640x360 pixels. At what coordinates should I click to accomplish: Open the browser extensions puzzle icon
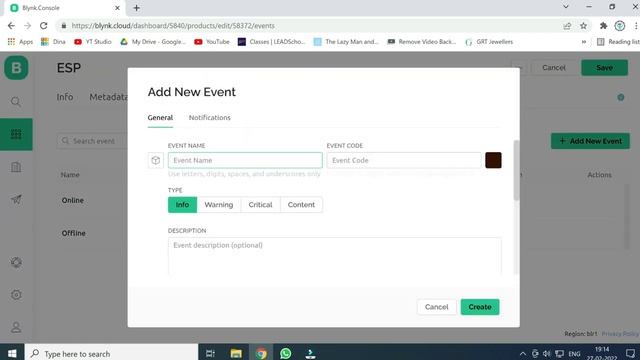[x=603, y=26]
